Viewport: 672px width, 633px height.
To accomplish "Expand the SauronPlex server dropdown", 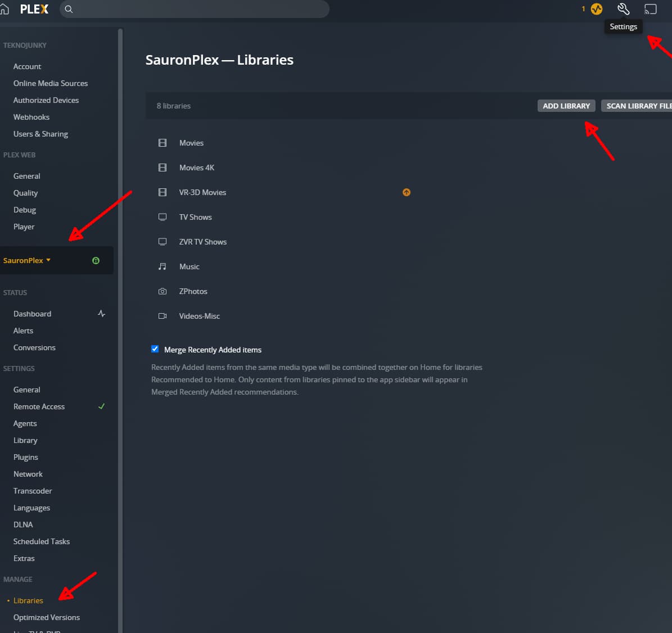I will coord(26,261).
